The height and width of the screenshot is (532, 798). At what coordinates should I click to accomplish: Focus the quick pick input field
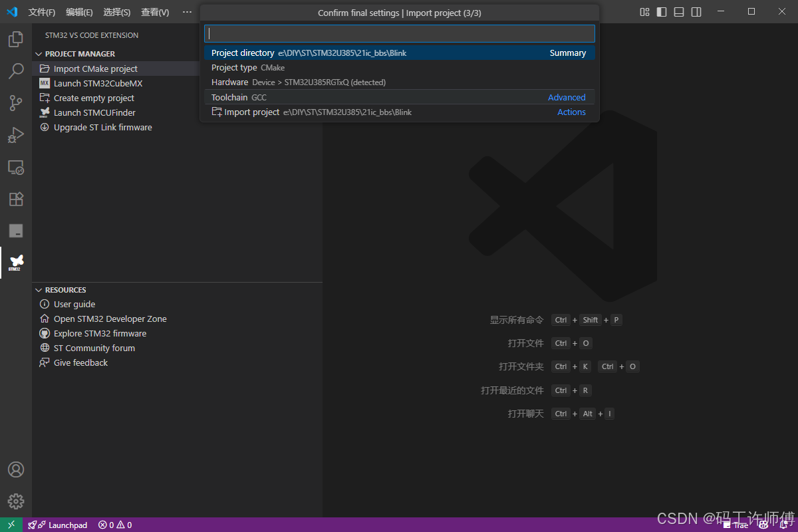(400, 33)
